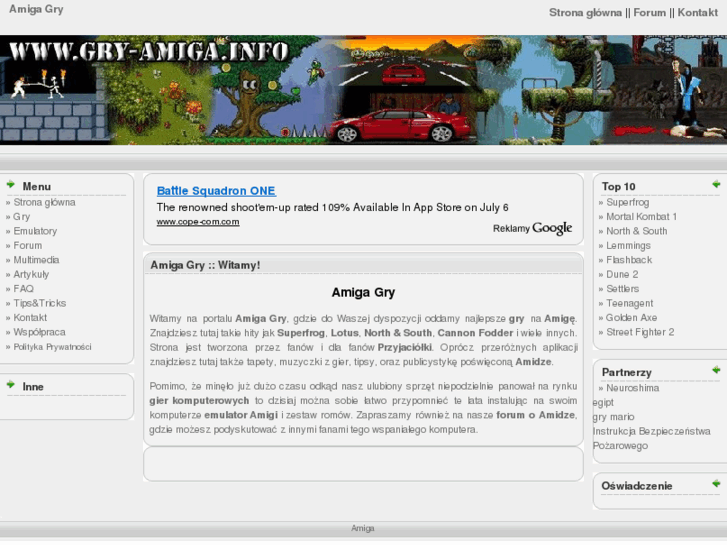Image resolution: width=727 pixels, height=545 pixels.
Task: Open Gry in the left Menu
Action: 22,217
